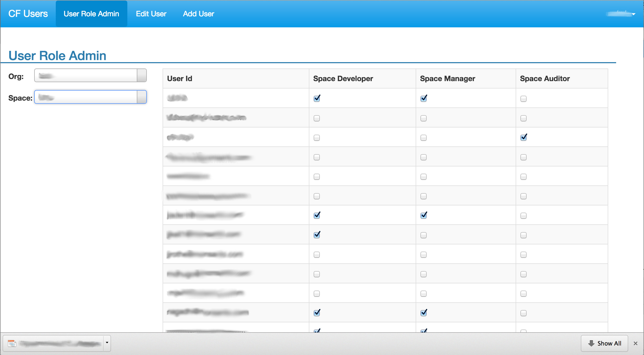Check Space Manager in eighth user row
The image size is (644, 355).
(x=424, y=235)
